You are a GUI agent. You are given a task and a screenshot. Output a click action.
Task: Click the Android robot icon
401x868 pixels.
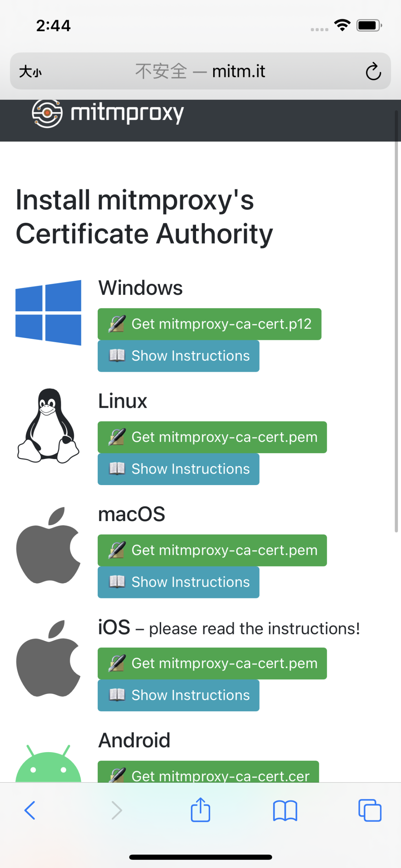(x=48, y=764)
